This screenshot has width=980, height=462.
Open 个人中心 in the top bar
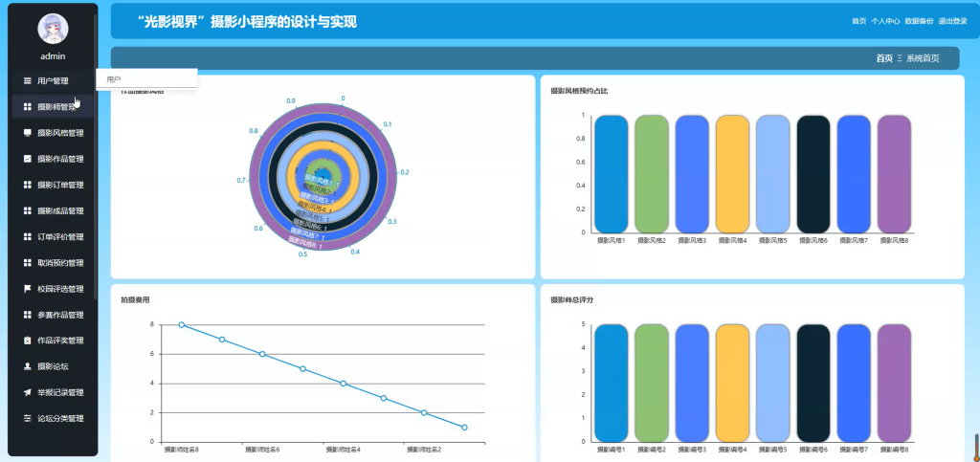point(885,21)
